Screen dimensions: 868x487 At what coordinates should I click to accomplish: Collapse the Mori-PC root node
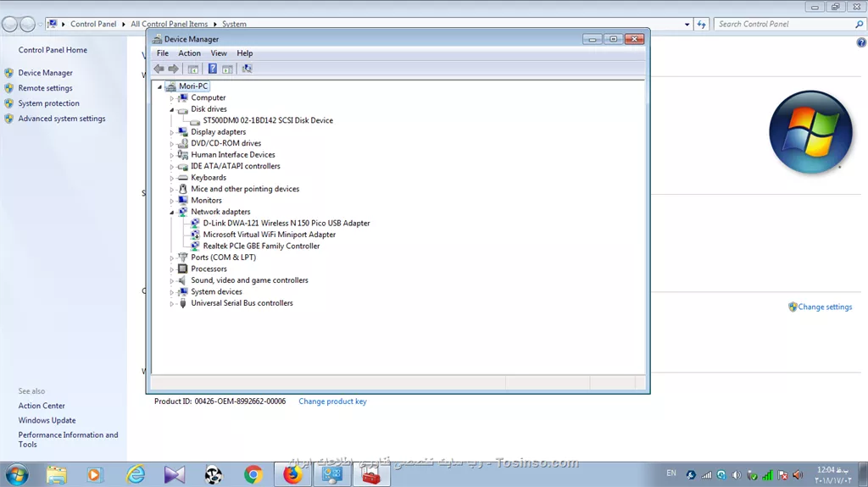coord(159,86)
